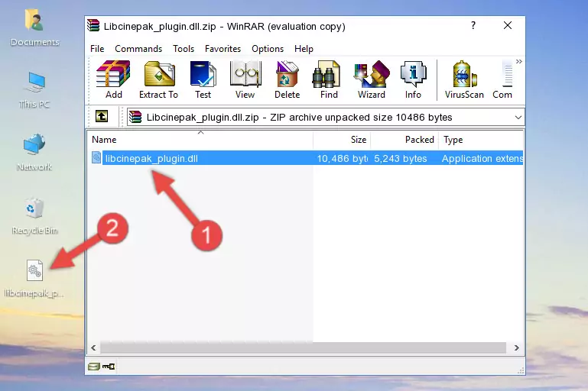
Task: Close the WinRAR window
Action: [x=508, y=25]
